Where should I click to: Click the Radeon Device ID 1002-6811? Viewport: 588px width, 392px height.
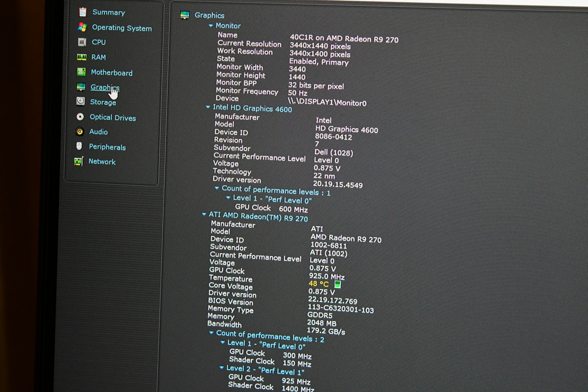329,245
